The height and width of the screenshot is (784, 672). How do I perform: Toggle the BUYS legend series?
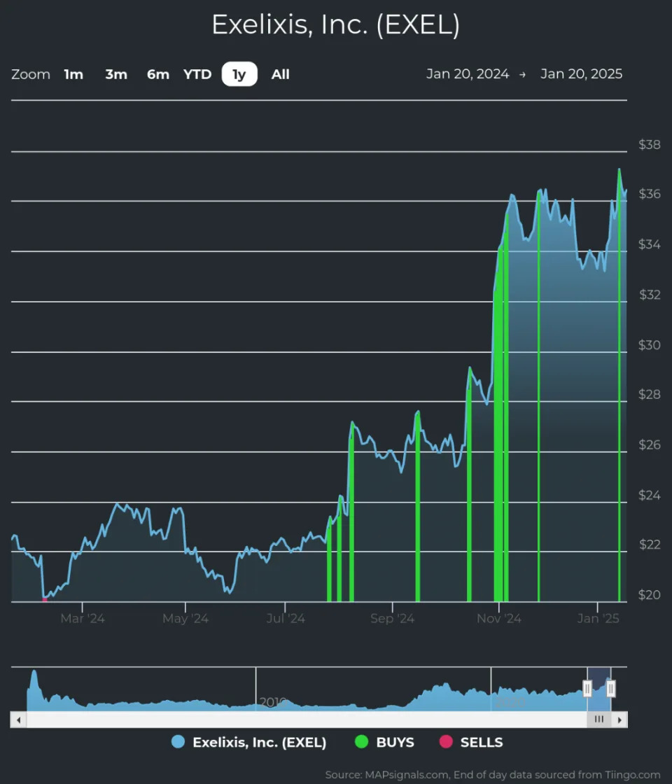[384, 742]
